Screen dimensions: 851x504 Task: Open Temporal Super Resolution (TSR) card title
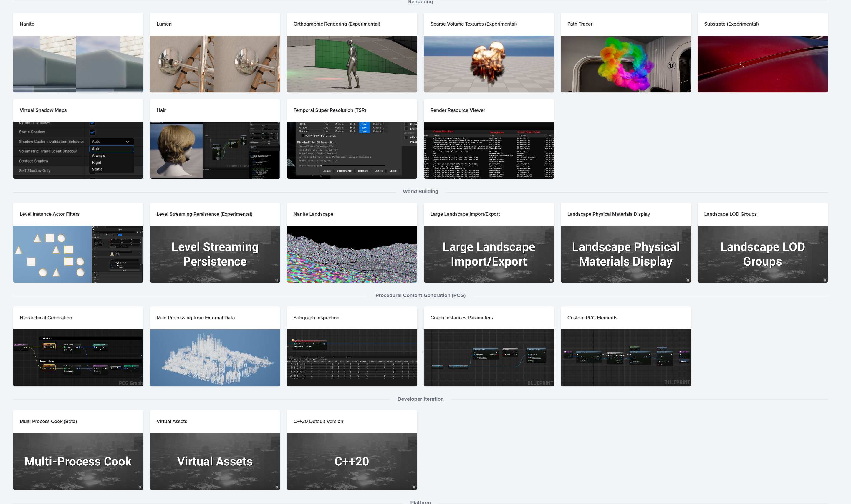330,110
